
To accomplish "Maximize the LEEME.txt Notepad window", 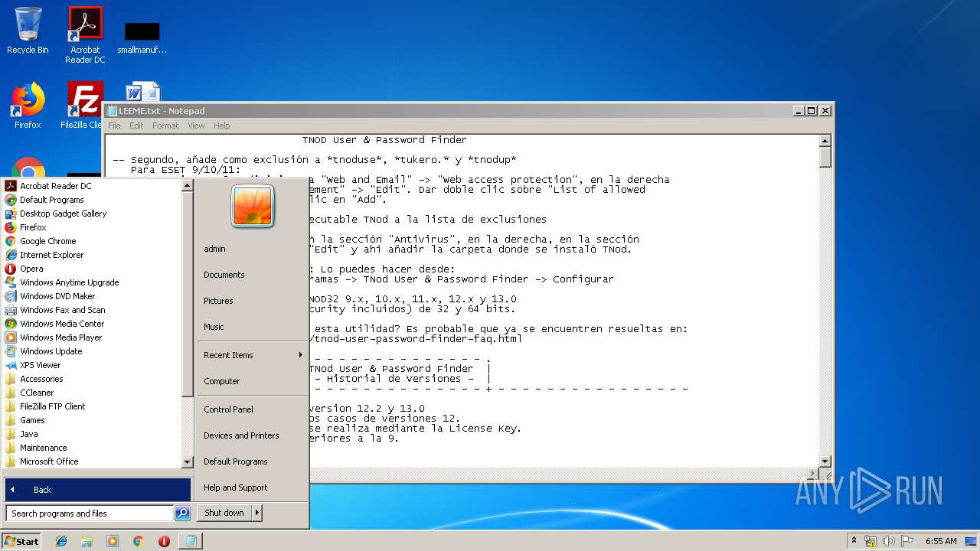I will click(x=812, y=111).
